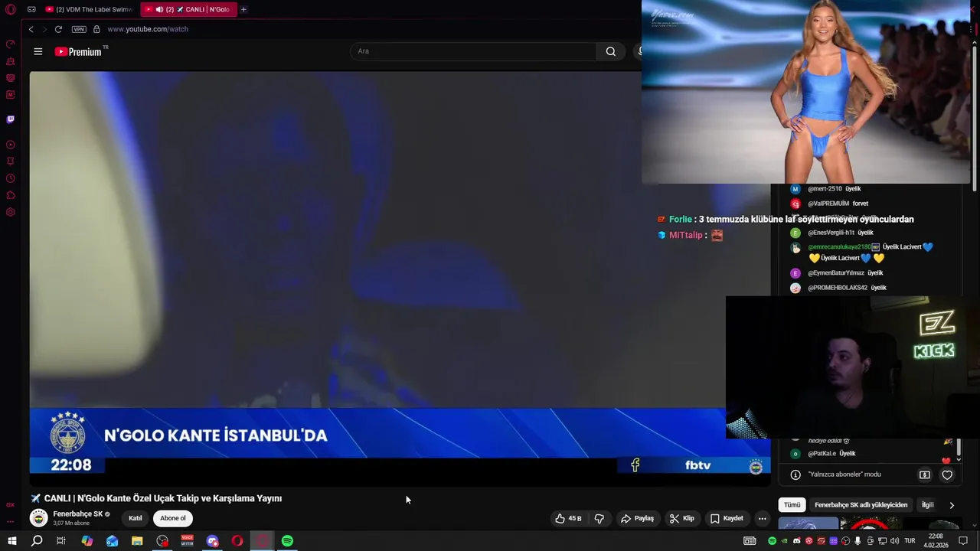Click the Paylaş share button
The height and width of the screenshot is (551, 980).
point(637,518)
